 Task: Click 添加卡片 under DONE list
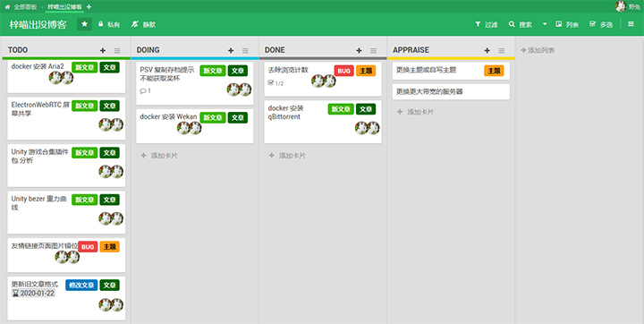287,156
